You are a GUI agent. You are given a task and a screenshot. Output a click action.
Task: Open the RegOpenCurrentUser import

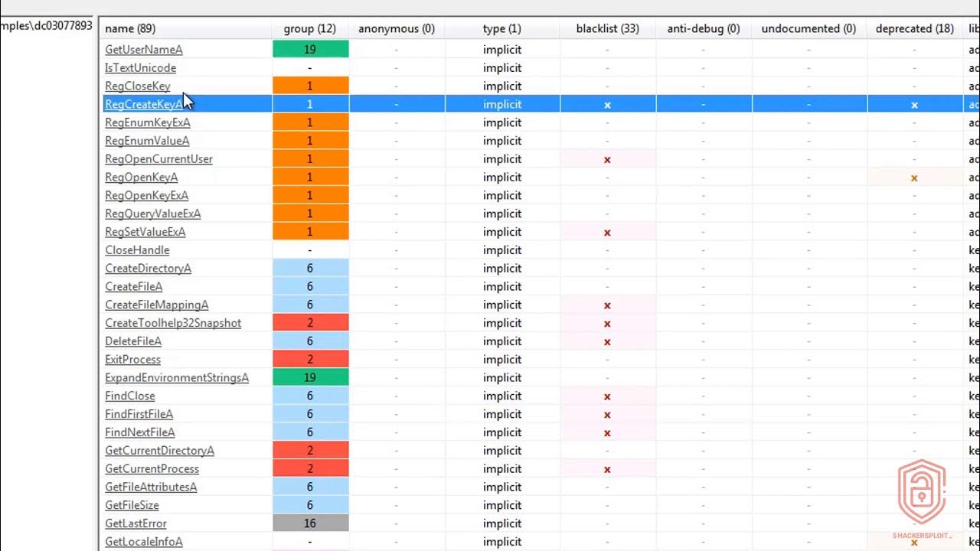[158, 158]
